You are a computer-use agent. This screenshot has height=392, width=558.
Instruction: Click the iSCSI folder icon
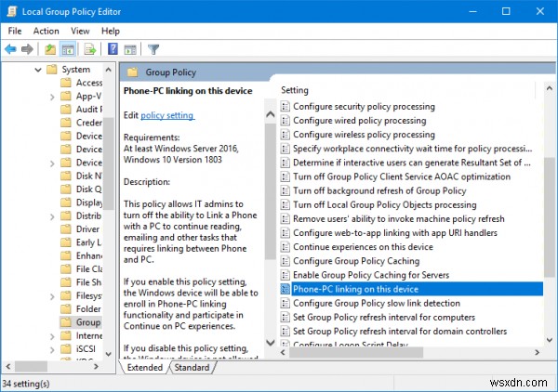(66, 348)
